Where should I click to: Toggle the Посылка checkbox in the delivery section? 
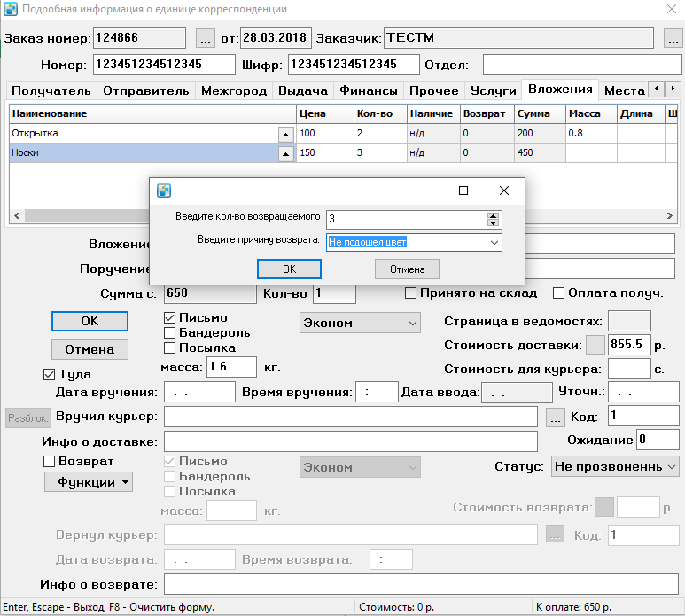click(x=169, y=347)
